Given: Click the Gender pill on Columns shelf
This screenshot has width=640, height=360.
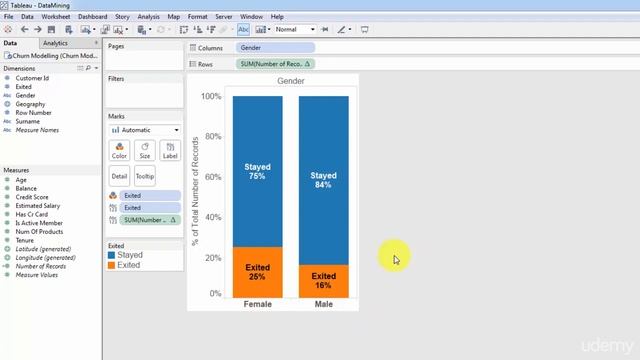Looking at the screenshot, I should tap(275, 48).
